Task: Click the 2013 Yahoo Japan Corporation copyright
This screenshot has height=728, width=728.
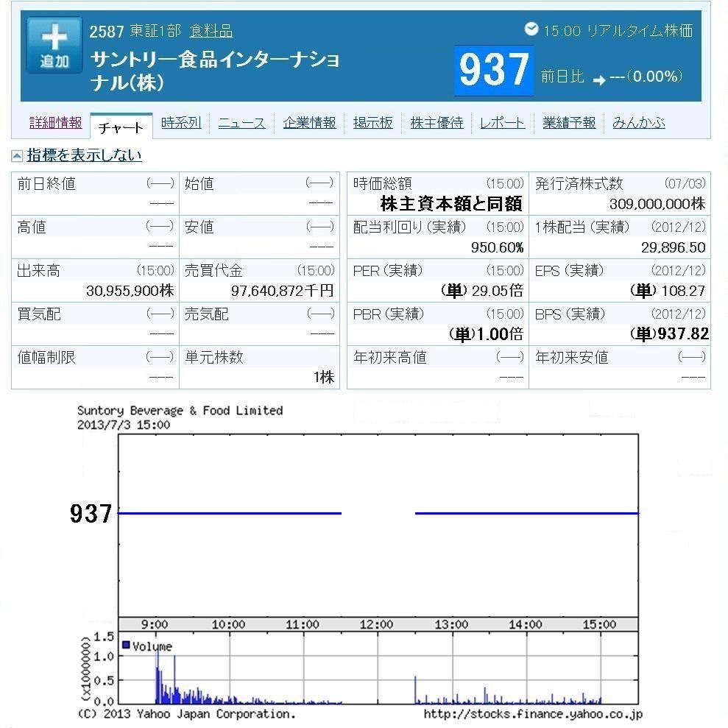Action: click(x=186, y=713)
